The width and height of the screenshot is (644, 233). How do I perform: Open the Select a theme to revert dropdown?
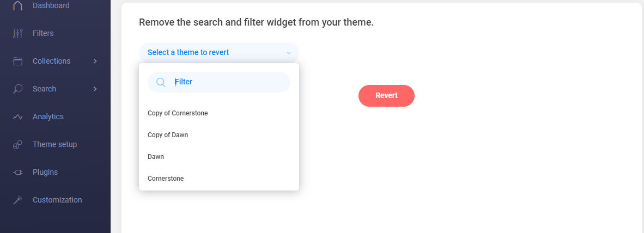[x=218, y=52]
